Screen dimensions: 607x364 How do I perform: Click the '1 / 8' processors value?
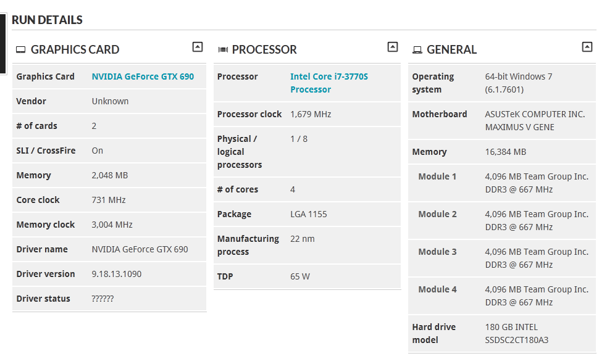[299, 139]
